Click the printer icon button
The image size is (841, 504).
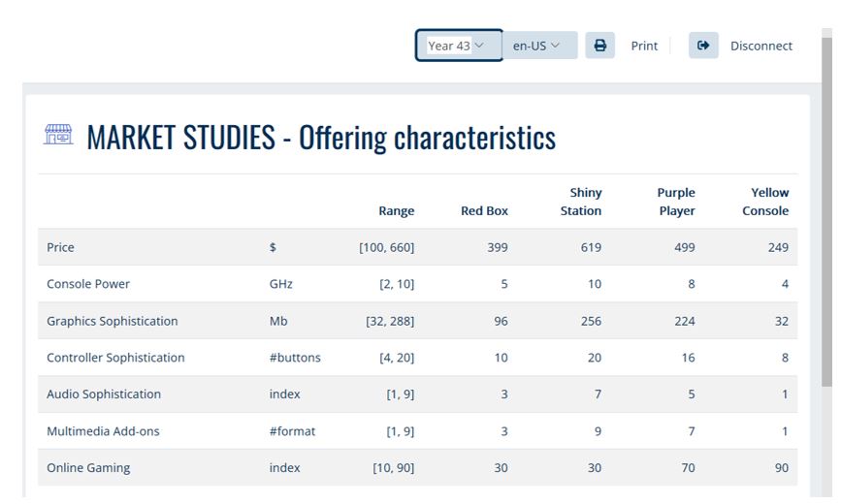(x=599, y=46)
